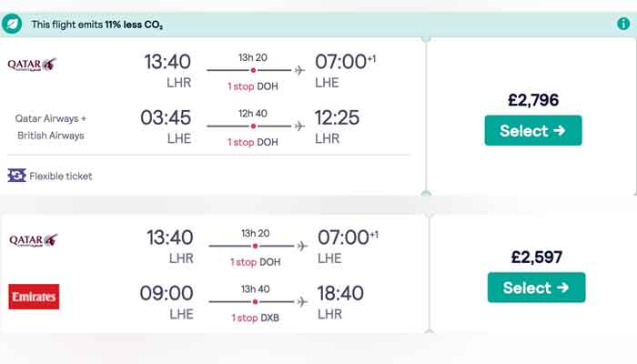Click '1 stop DXB' on the Emirates flight
This screenshot has height=364, width=637.
click(255, 318)
